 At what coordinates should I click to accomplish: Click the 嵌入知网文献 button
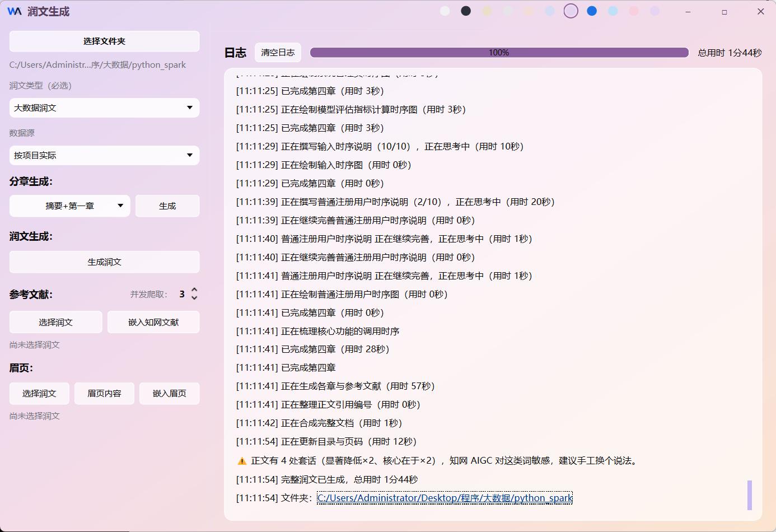pyautogui.click(x=153, y=322)
